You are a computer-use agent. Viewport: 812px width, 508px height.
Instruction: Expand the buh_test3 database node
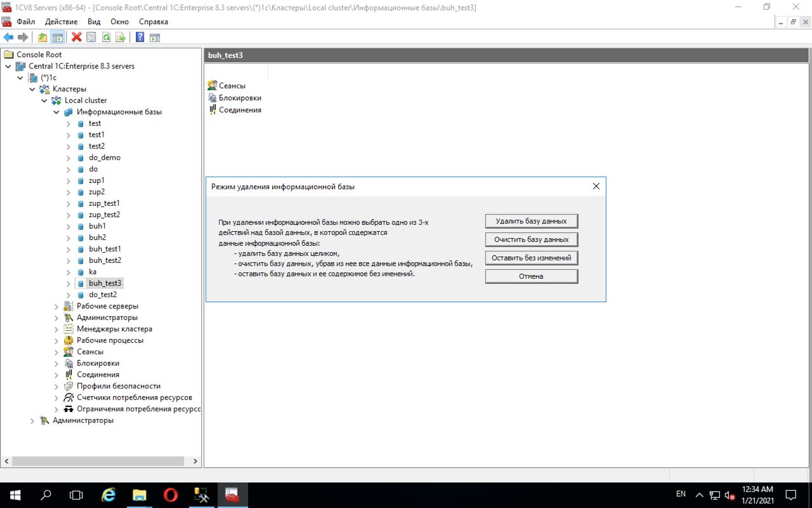point(69,283)
